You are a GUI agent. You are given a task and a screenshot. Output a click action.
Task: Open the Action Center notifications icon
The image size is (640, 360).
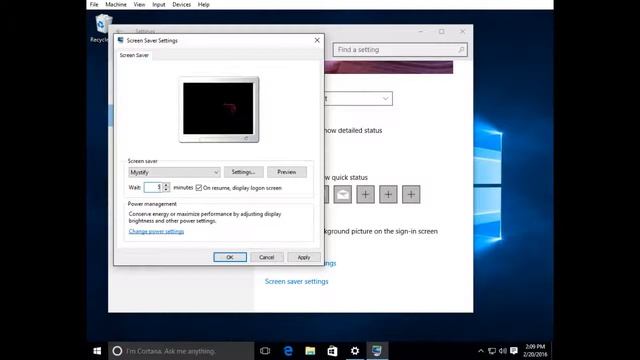point(514,351)
